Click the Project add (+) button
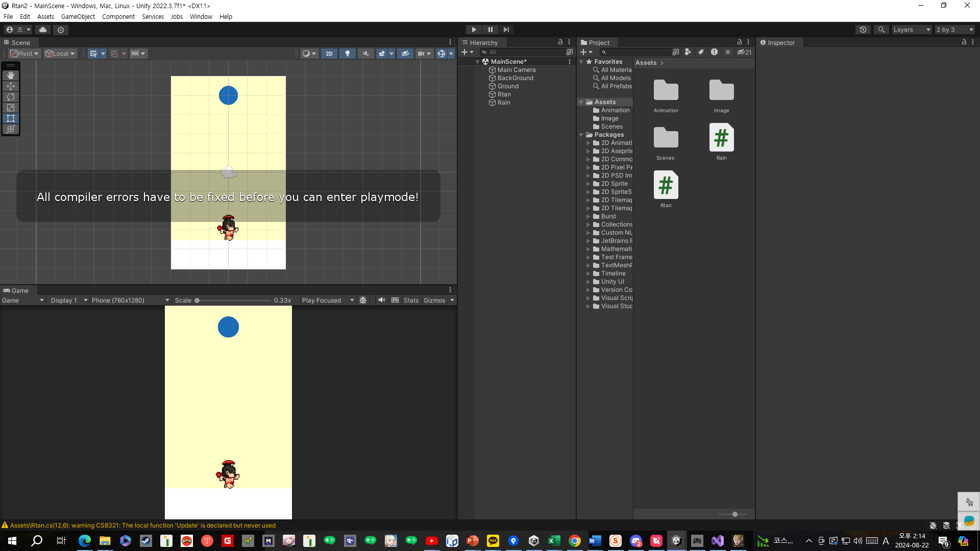 (x=586, y=52)
